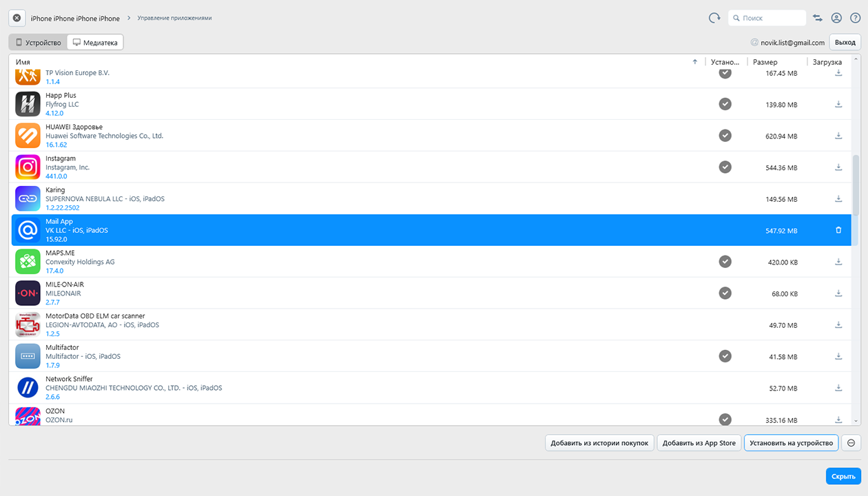Click the Управление приложениями breadcrumb

(x=174, y=18)
